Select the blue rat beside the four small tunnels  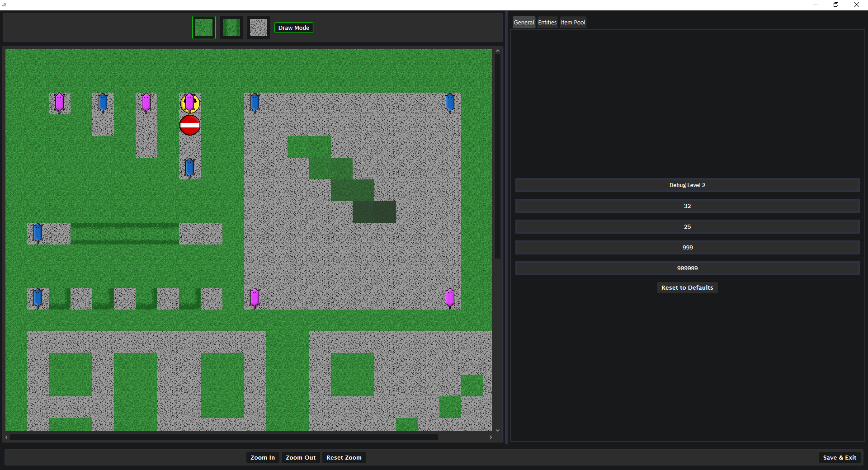(38, 298)
